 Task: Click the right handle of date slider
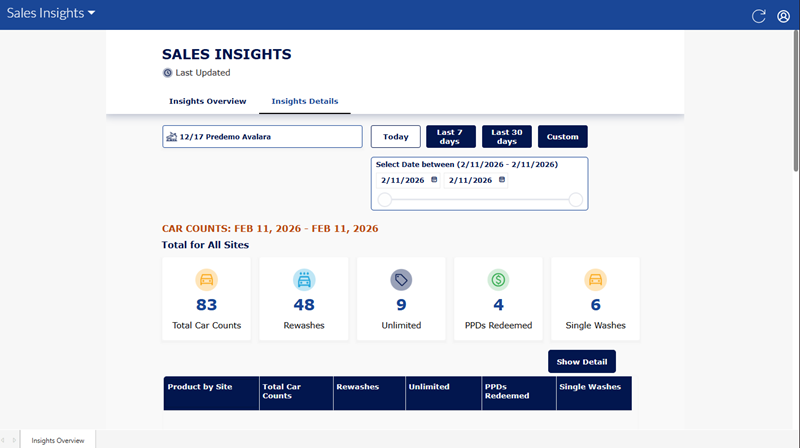576,200
